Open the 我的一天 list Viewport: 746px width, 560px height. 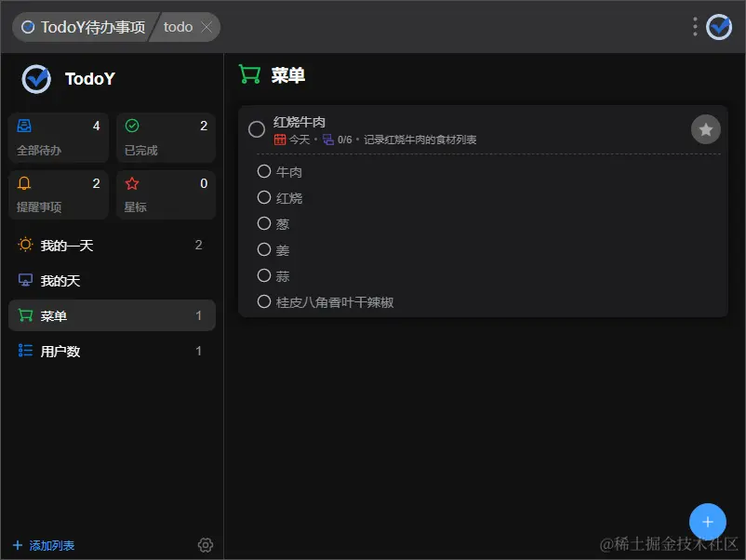pos(112,245)
